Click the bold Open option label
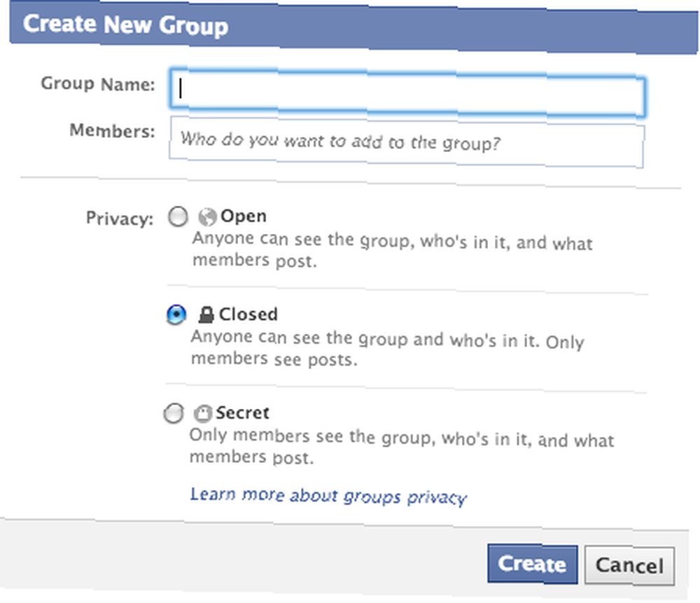700x603 pixels. pos(244,216)
